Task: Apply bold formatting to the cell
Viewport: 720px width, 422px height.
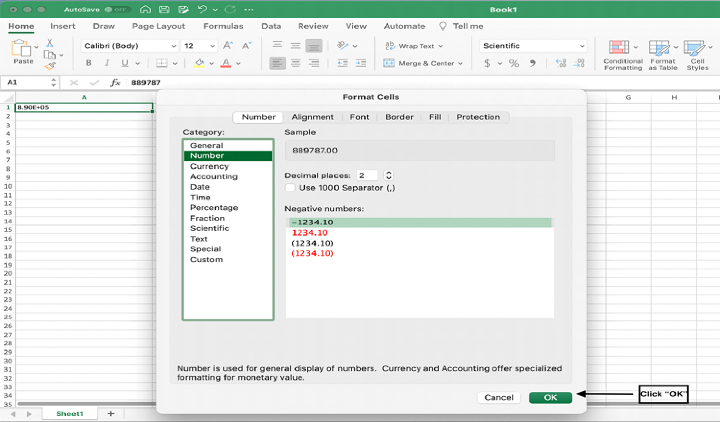Action: [x=87, y=63]
